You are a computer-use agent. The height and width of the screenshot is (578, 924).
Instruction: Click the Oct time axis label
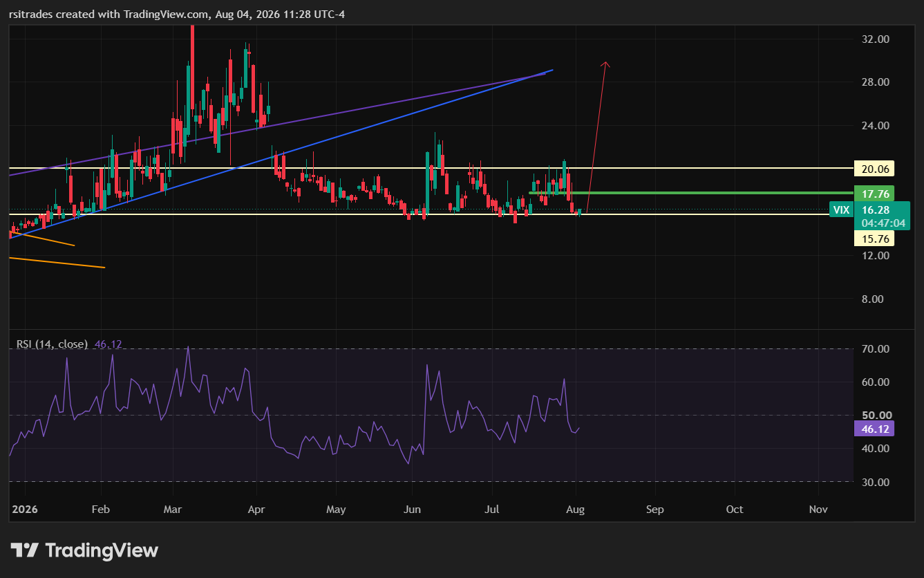(x=735, y=510)
